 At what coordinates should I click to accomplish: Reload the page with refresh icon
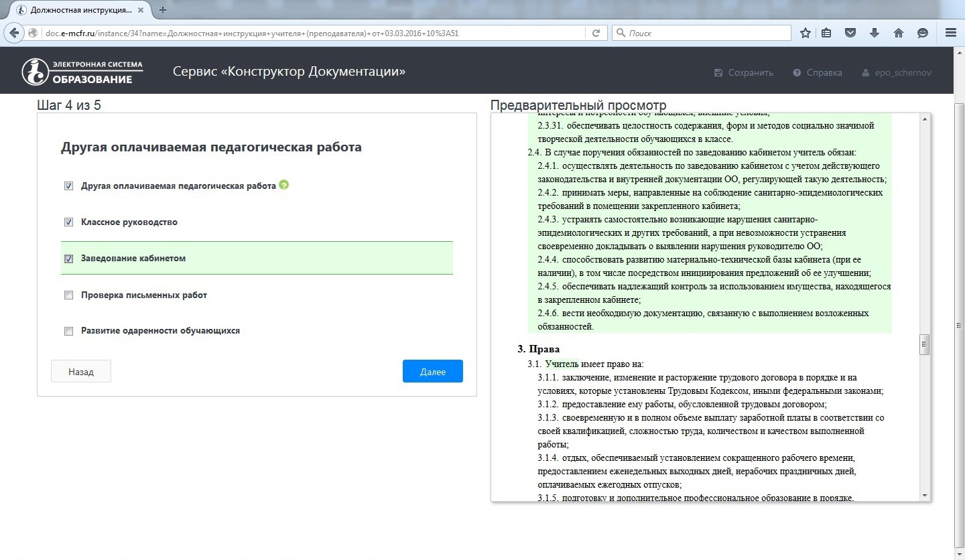(x=596, y=33)
